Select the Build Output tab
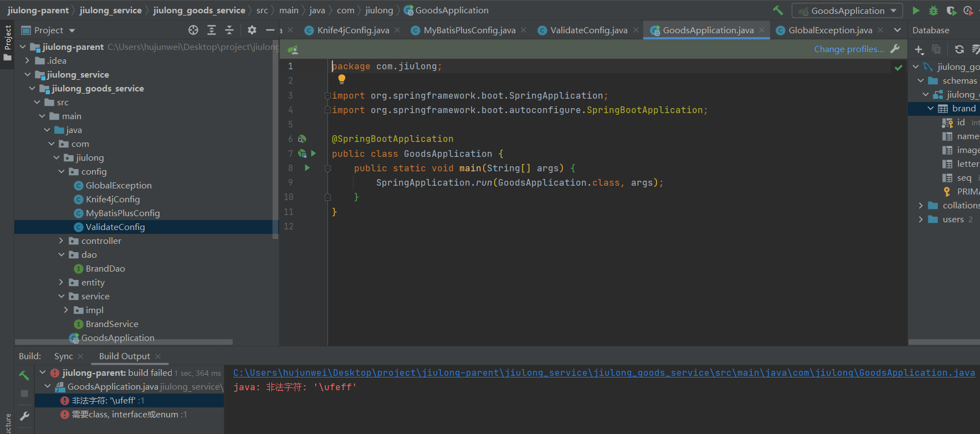 [x=124, y=356]
